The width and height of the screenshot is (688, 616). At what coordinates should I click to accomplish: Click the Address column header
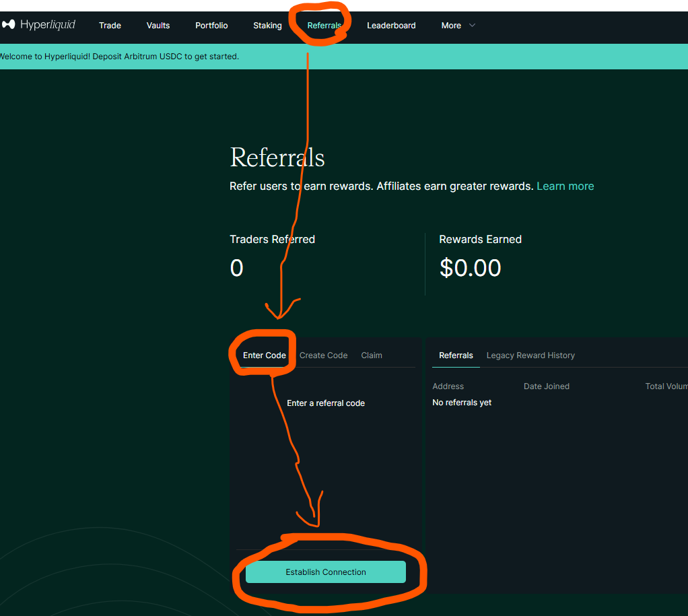point(448,386)
